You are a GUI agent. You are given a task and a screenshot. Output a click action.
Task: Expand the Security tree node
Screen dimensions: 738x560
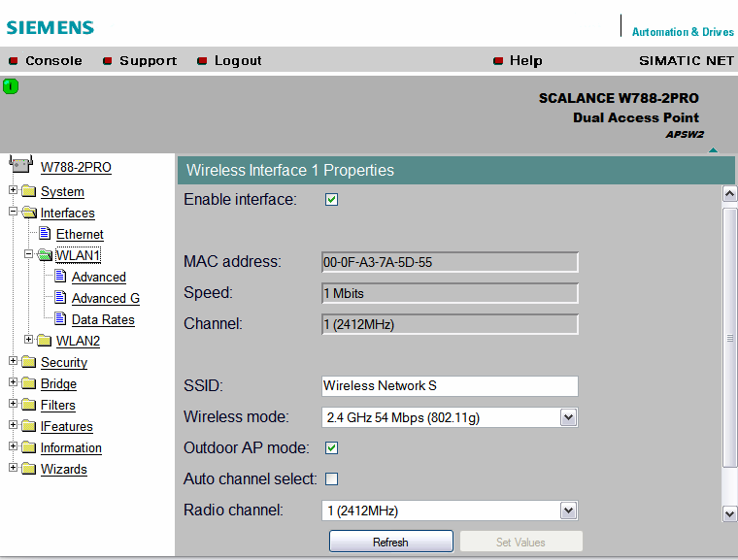[14, 360]
